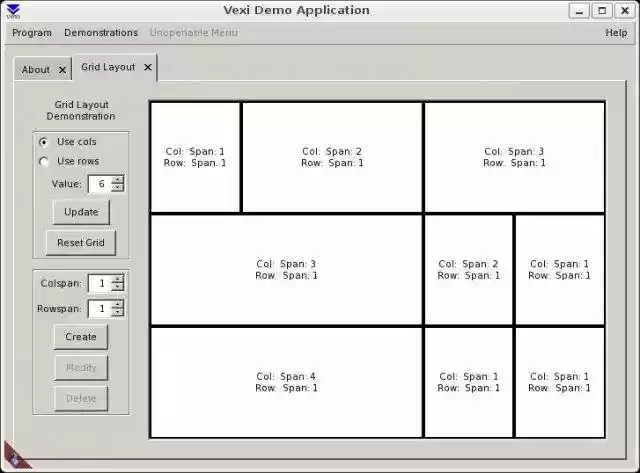Open the Help menu
The width and height of the screenshot is (640, 473).
[x=616, y=33]
